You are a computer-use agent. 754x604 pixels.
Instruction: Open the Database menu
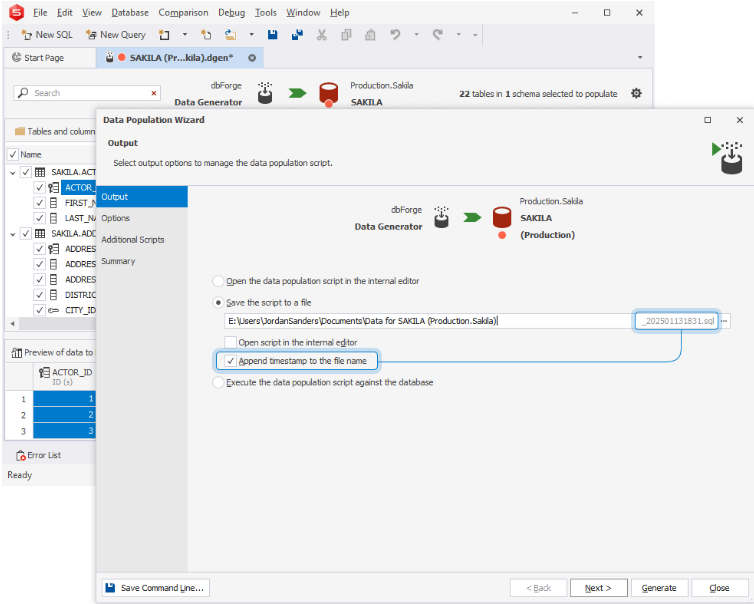coord(130,13)
